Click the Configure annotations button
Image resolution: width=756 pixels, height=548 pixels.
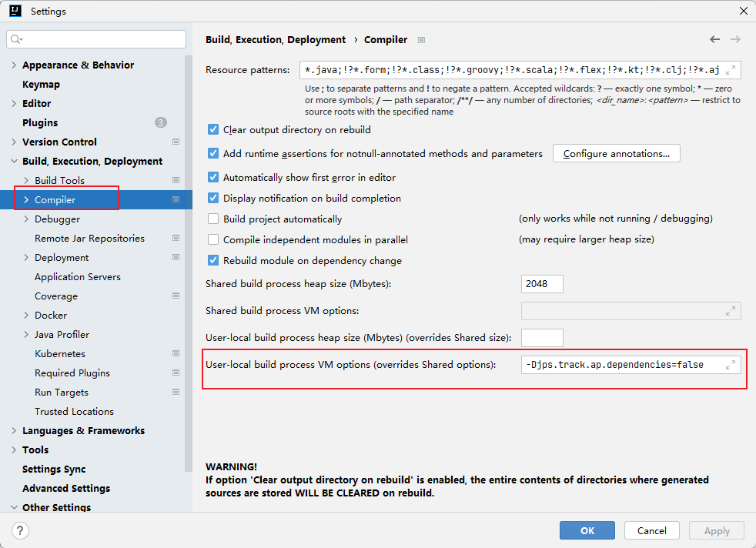(616, 153)
